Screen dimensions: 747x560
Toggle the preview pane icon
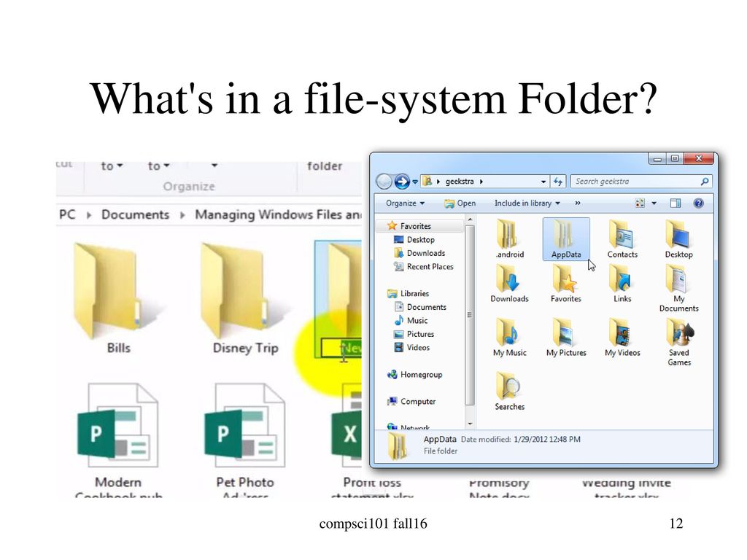pos(675,203)
